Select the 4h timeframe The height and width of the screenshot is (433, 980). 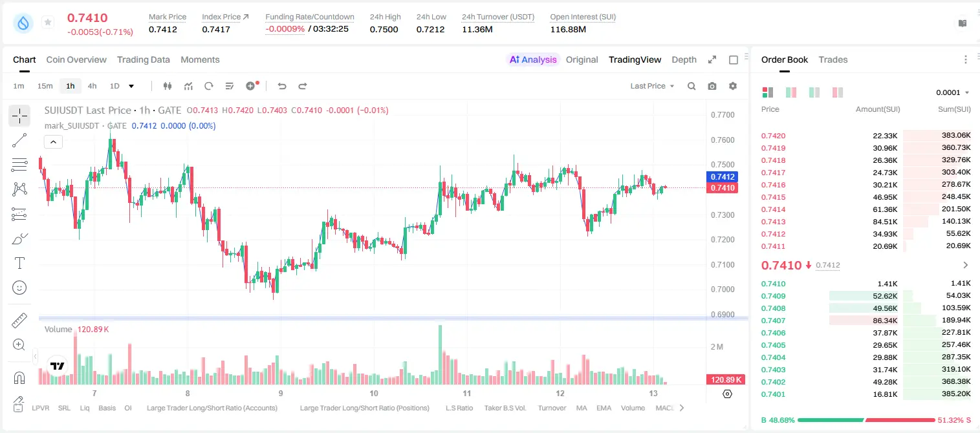coord(92,86)
